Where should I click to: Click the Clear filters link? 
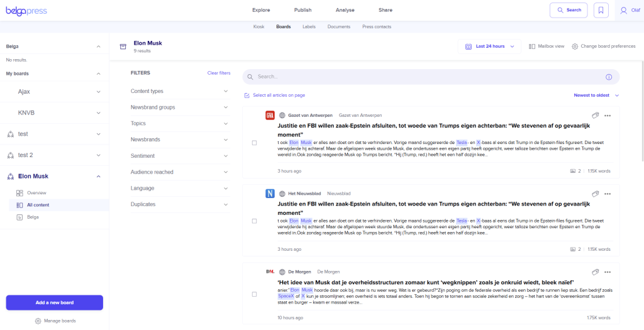(x=219, y=73)
